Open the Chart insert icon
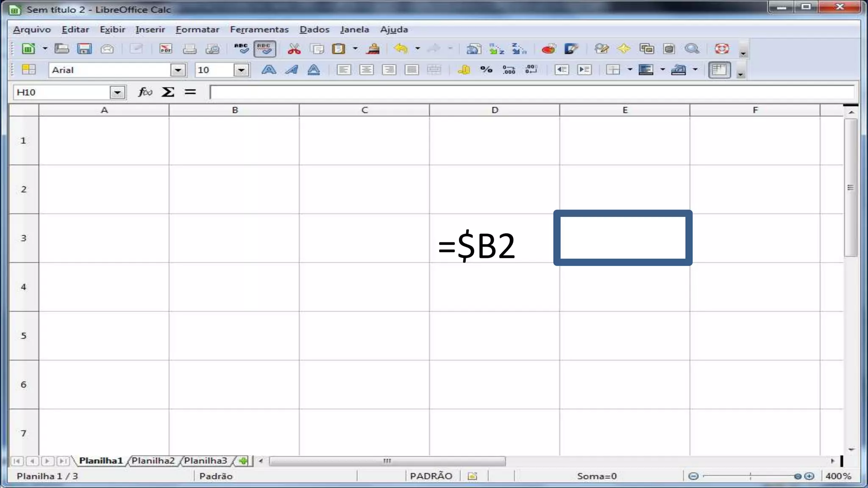Viewport: 868px width, 488px height. coord(548,49)
